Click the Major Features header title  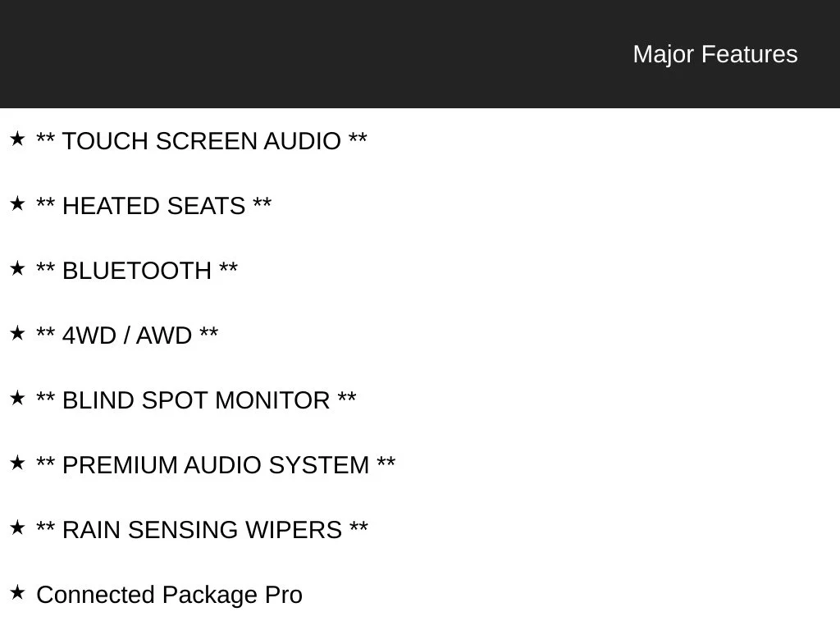click(x=715, y=54)
